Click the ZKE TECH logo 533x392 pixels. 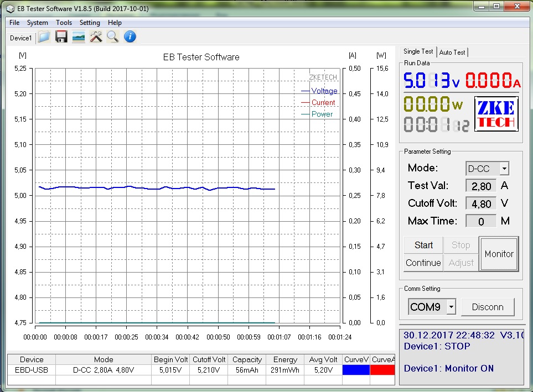click(496, 114)
